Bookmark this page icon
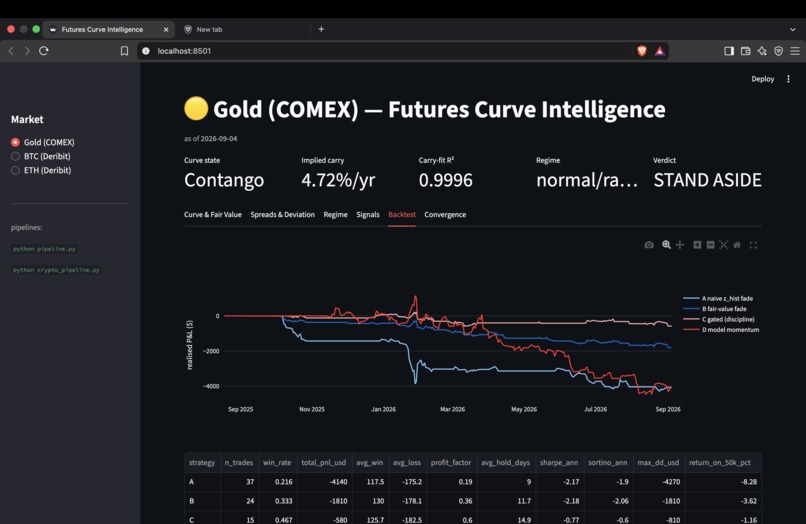 click(124, 51)
